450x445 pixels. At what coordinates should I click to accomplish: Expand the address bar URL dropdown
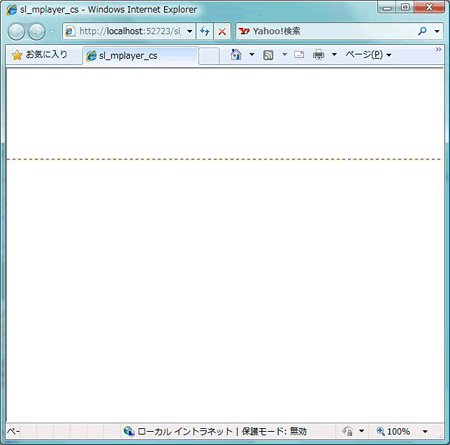click(x=190, y=31)
